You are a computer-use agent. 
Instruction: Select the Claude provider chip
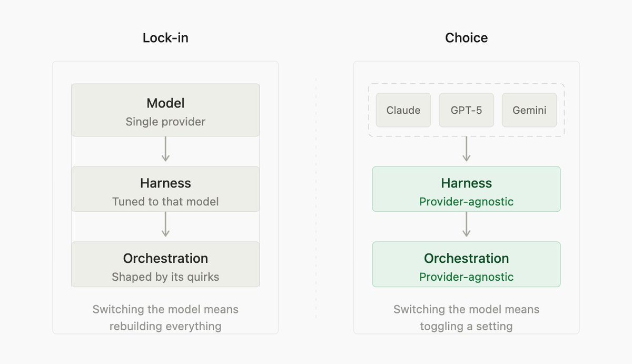point(403,110)
